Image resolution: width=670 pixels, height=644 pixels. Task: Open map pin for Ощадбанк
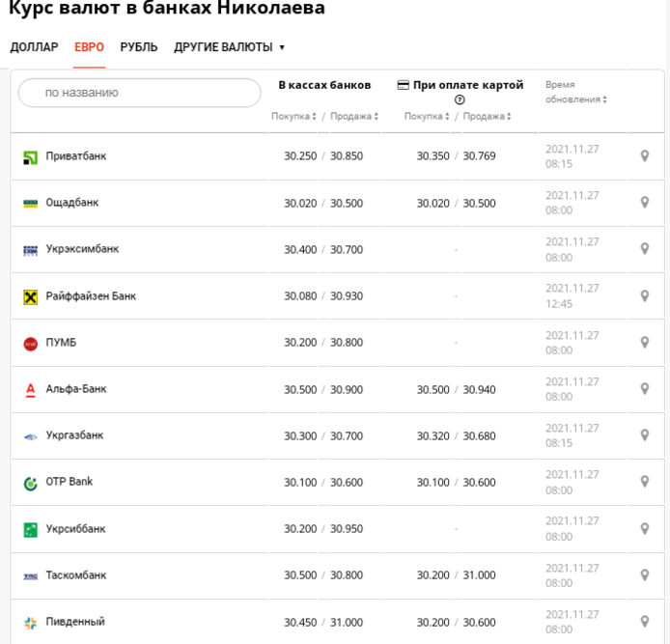(x=644, y=203)
